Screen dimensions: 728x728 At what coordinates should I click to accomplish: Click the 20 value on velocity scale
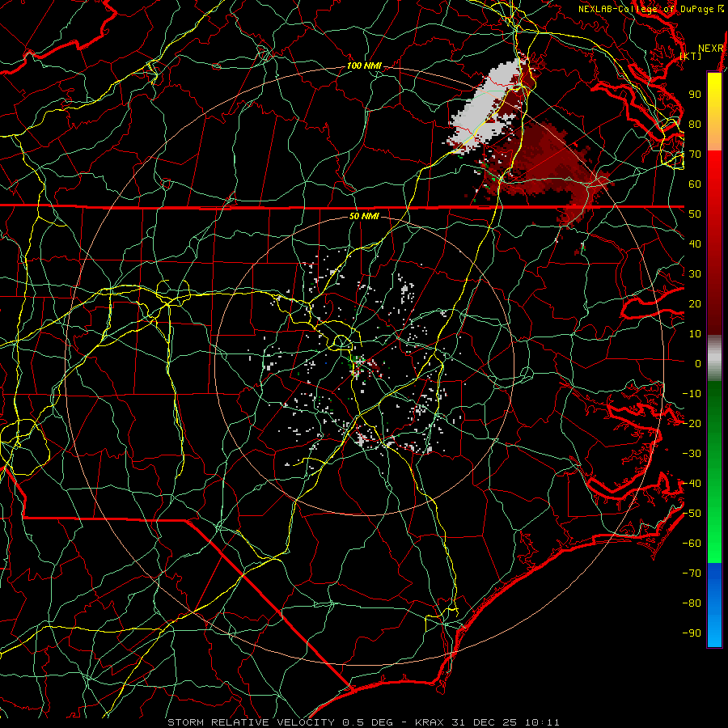(x=695, y=303)
